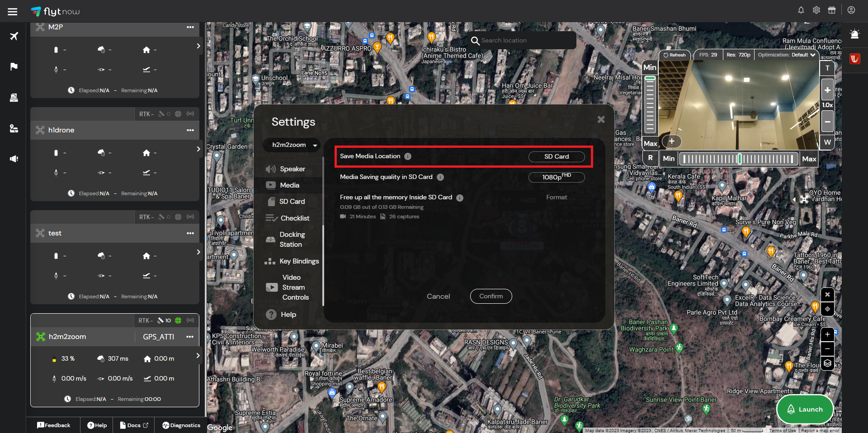
Task: Click the map layers icon
Action: click(827, 363)
